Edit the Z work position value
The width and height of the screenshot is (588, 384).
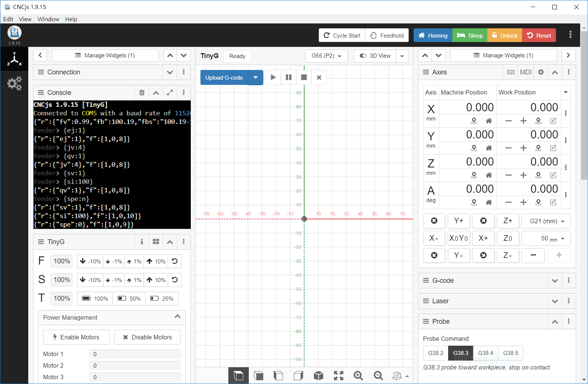[553, 175]
